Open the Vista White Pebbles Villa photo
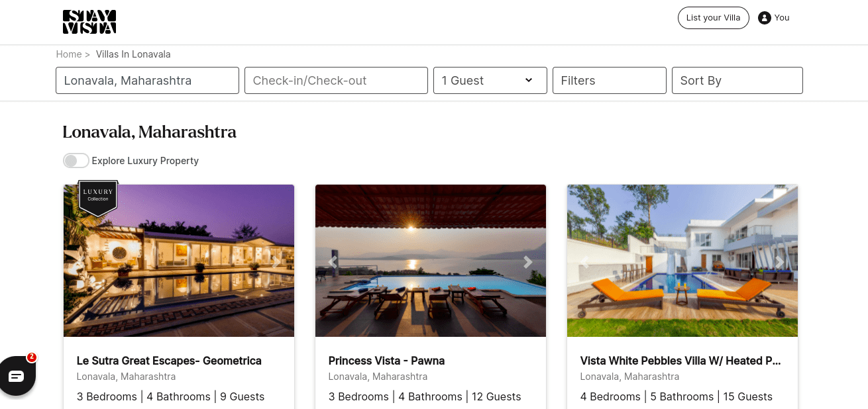The image size is (868, 409). [x=682, y=278]
